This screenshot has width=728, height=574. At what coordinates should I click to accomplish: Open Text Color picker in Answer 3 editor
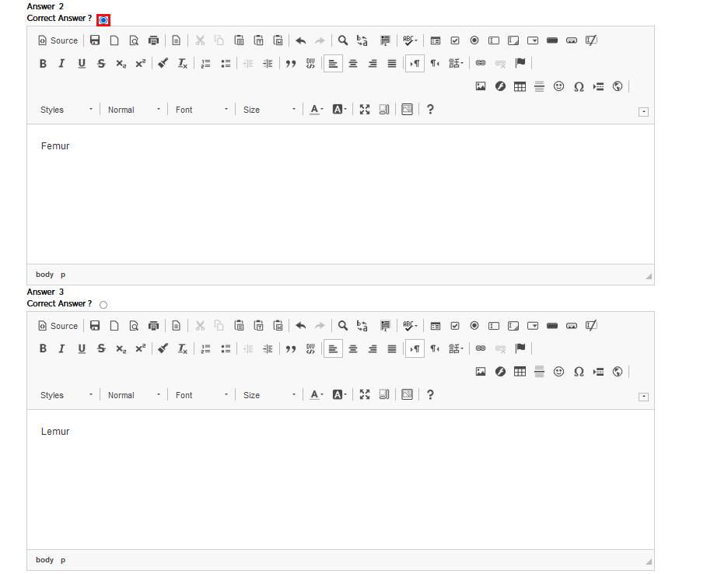[317, 395]
